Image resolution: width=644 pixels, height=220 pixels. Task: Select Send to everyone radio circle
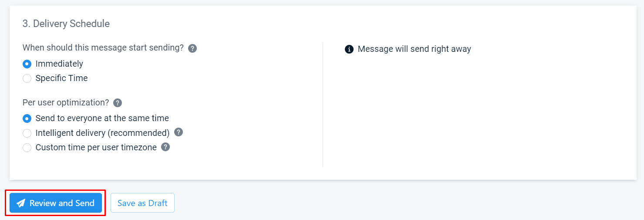(x=27, y=118)
